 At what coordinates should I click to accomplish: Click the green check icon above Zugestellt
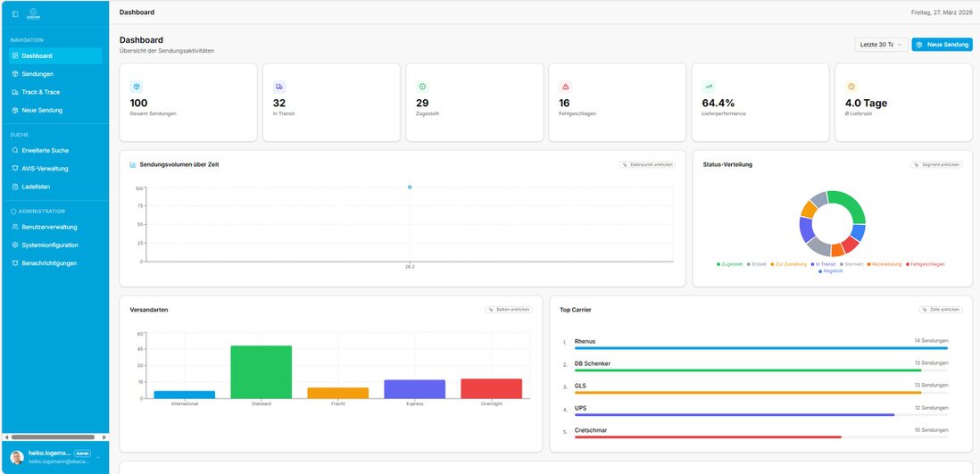(422, 87)
